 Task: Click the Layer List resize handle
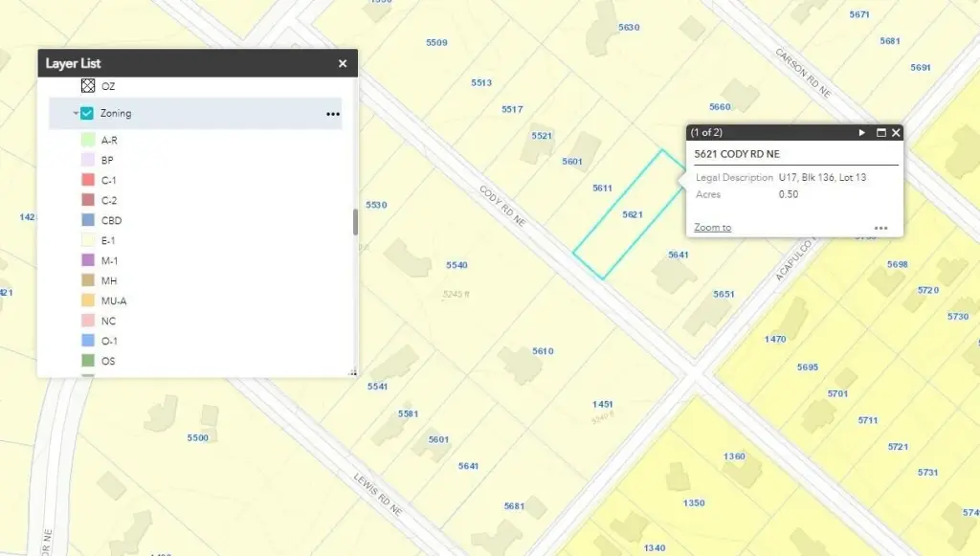click(352, 372)
